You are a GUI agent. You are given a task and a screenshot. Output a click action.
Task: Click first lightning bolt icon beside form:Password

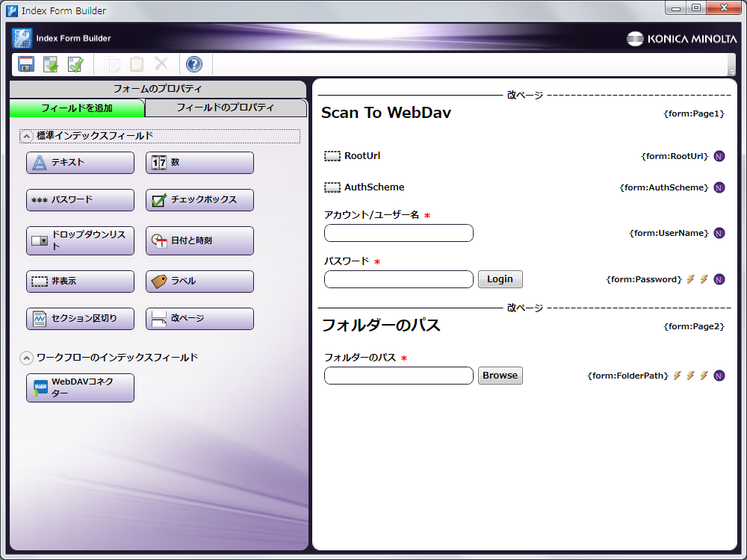click(690, 279)
